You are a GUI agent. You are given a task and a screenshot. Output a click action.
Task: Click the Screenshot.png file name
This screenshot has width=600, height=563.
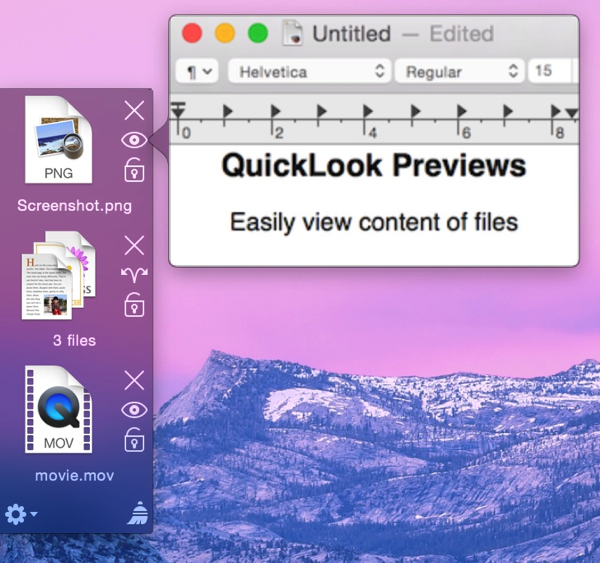75,206
